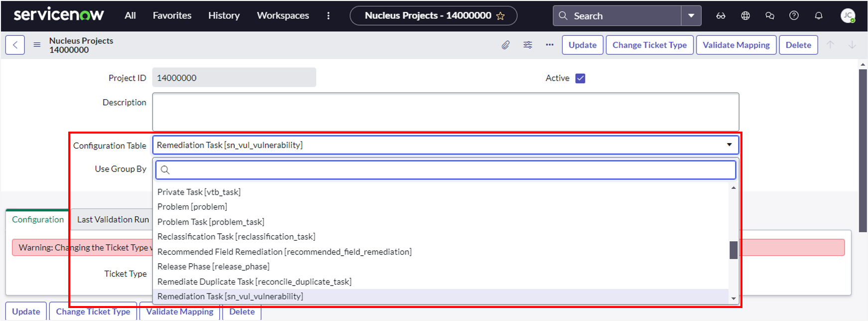The image size is (868, 321).
Task: Click the bottom Change Ticket Type button
Action: point(93,312)
